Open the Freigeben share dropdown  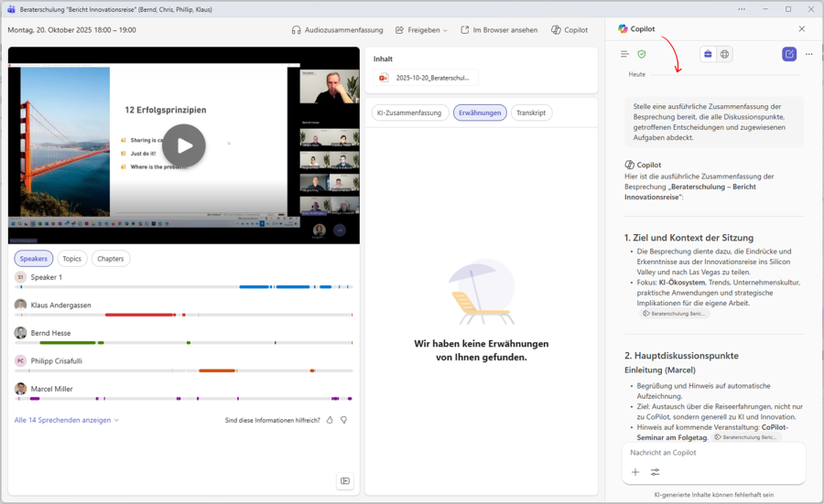pyautogui.click(x=421, y=30)
